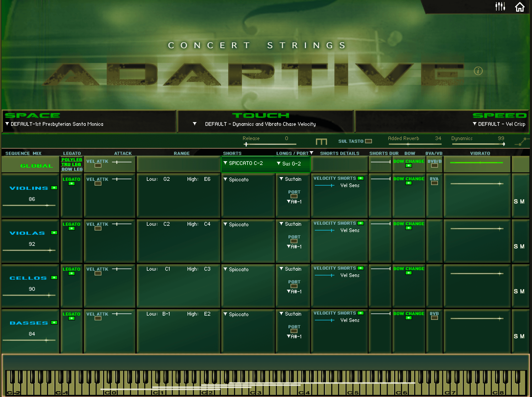This screenshot has height=397, width=532.
Task: Mute the Cellos section
Action: [x=522, y=291]
